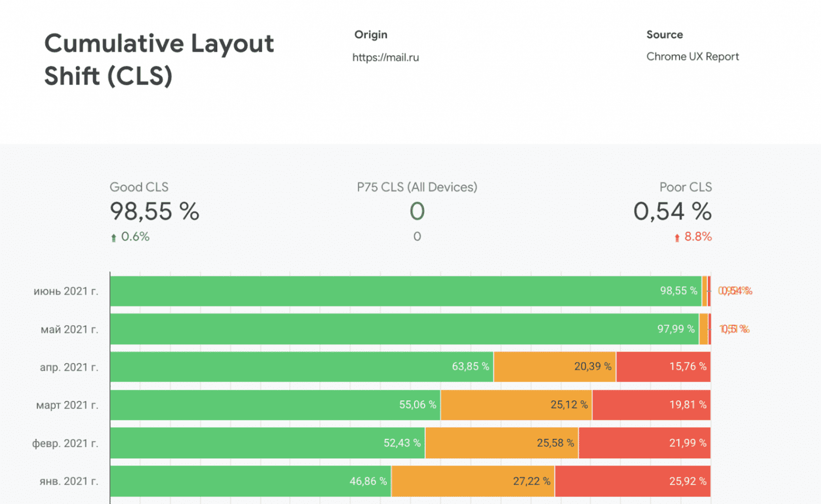
Task: Click orange 20,39 % segment for апр. 2021
Action: coord(555,366)
